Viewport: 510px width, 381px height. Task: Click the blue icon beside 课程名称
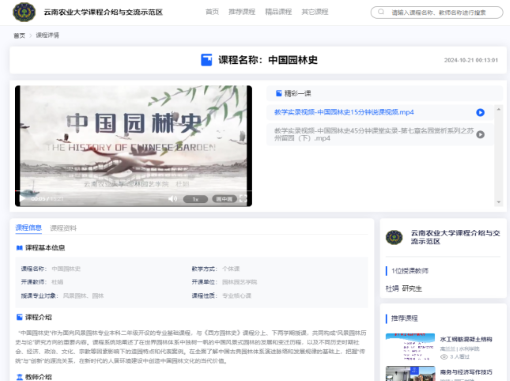[x=206, y=60]
